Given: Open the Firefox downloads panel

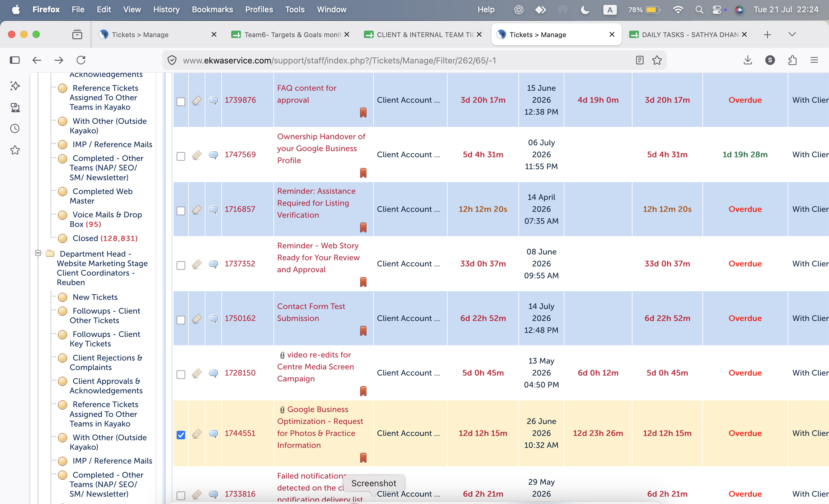Looking at the screenshot, I should (x=747, y=60).
